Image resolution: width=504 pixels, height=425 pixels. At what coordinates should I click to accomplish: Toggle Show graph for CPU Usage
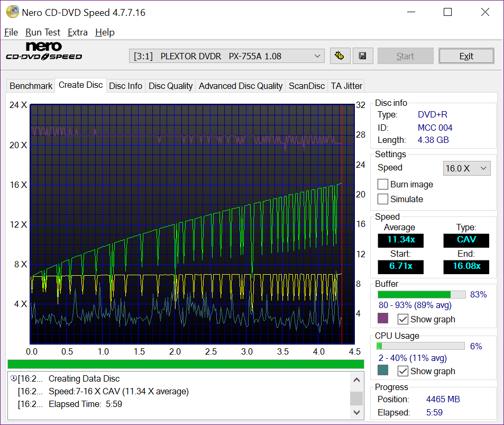tap(403, 371)
